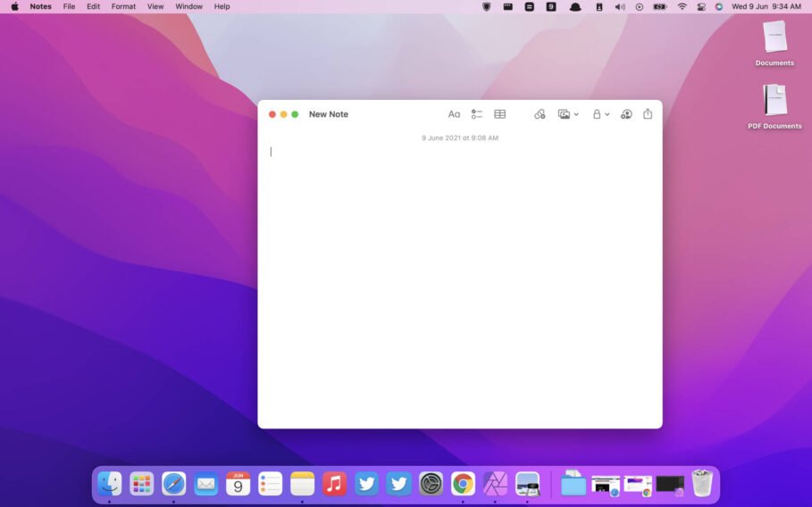
Task: Add a table to the note
Action: [499, 114]
